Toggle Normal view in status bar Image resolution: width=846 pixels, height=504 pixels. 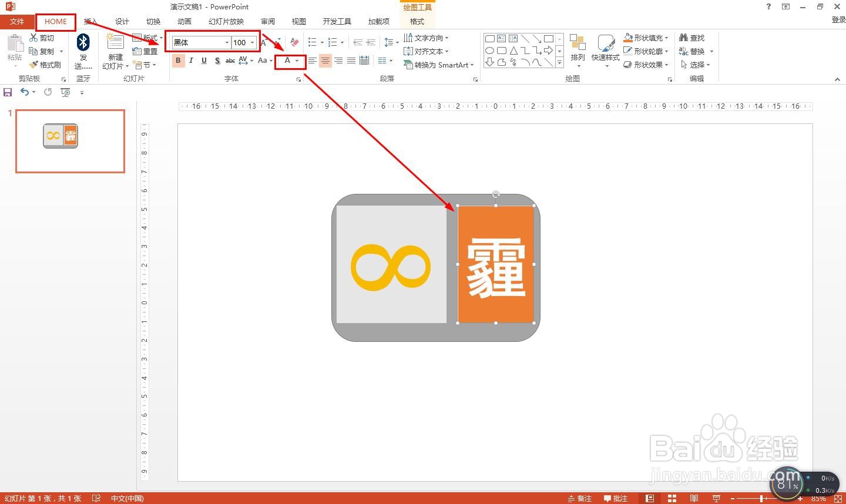649,499
